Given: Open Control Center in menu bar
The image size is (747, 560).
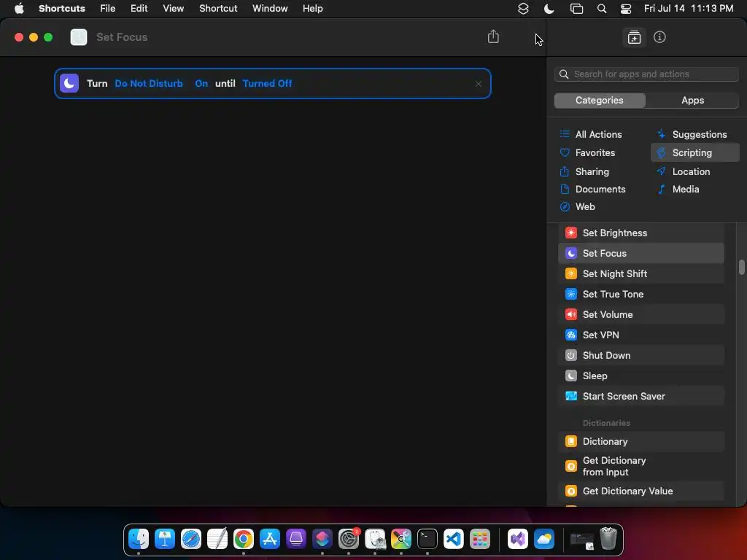Looking at the screenshot, I should (x=625, y=9).
